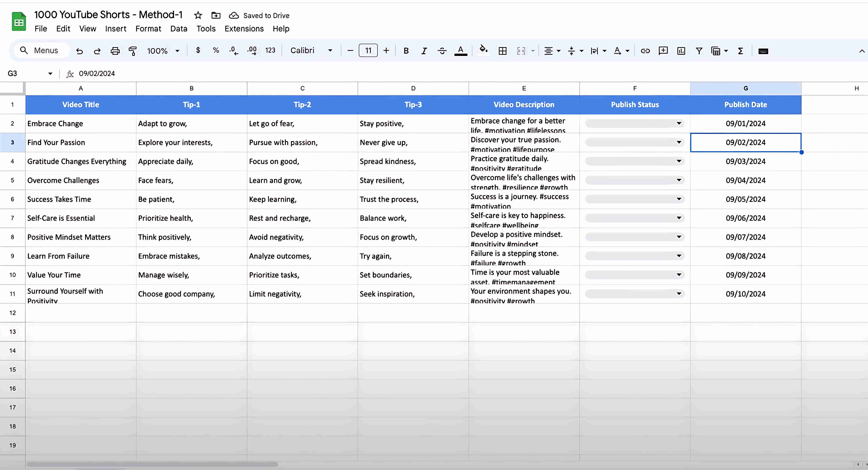Open the Functions sigma icon
The height and width of the screenshot is (470, 868).
tap(740, 51)
